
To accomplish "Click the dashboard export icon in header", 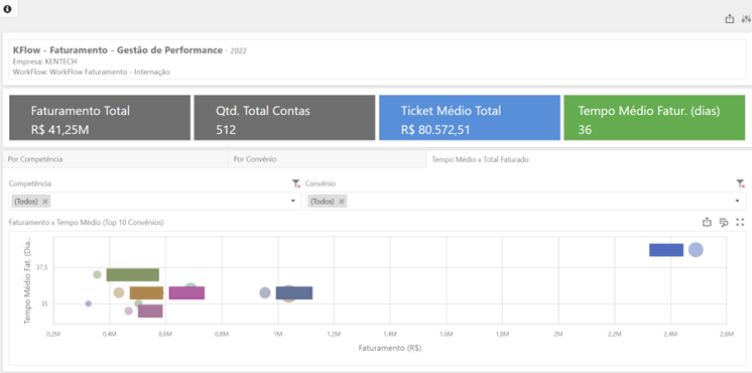I will [729, 19].
